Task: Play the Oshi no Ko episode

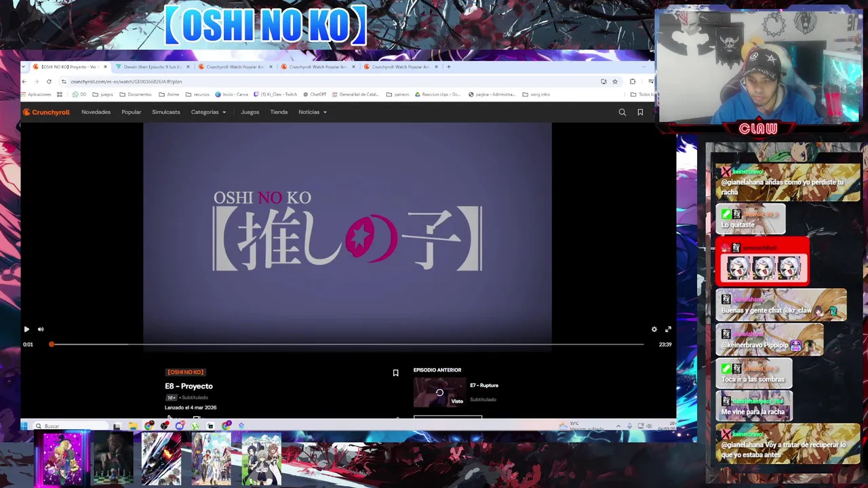Action: (x=26, y=329)
